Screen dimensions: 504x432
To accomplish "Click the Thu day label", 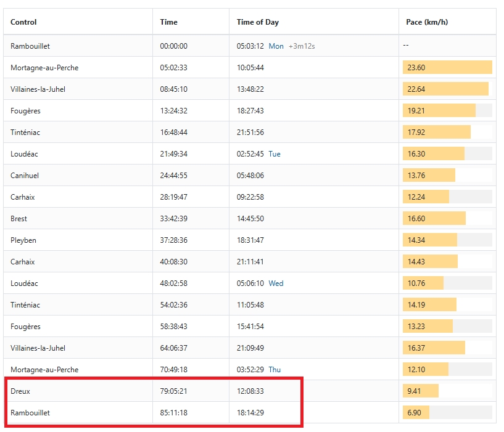I will click(x=275, y=370).
